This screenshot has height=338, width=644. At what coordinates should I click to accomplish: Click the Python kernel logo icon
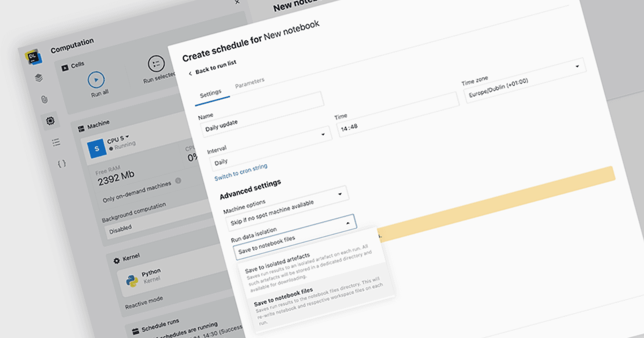pos(131,280)
